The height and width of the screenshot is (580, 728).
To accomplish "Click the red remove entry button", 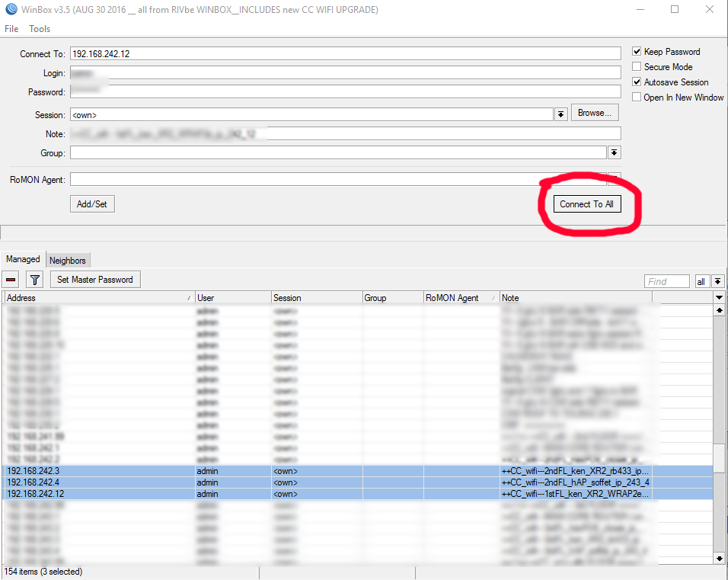I will coord(11,280).
